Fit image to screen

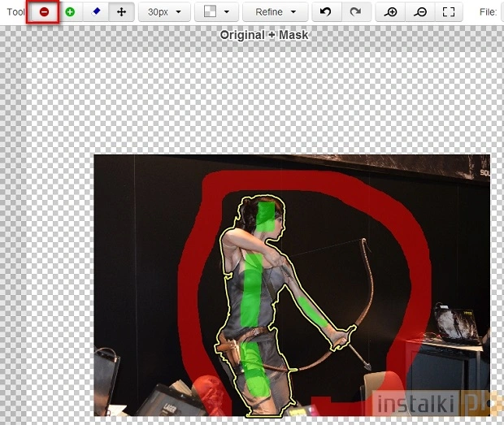coord(449,12)
